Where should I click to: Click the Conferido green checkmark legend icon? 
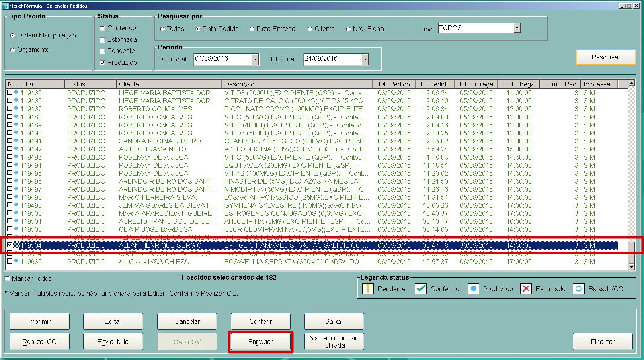tap(420, 289)
